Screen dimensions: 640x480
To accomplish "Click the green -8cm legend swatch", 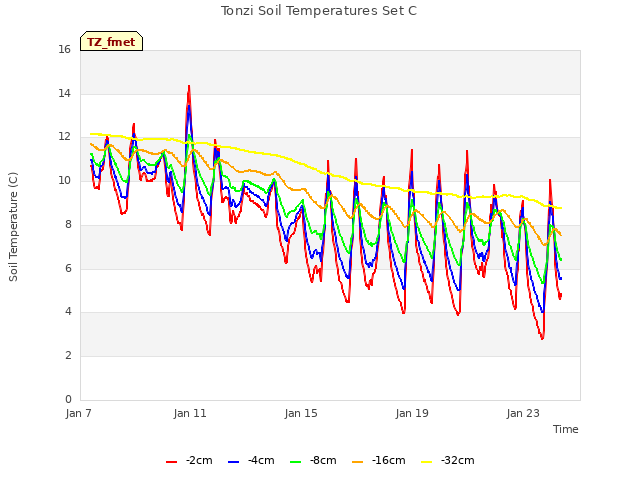I will tap(296, 462).
